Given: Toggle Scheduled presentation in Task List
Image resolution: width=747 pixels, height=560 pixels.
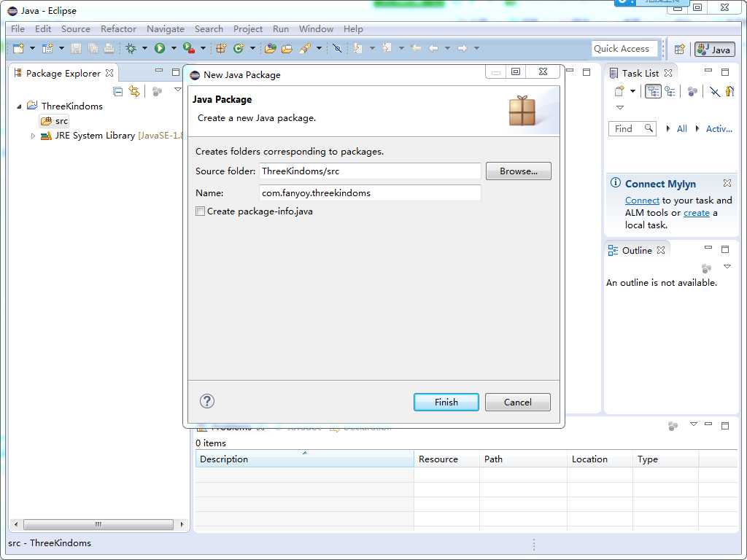Looking at the screenshot, I should (670, 91).
